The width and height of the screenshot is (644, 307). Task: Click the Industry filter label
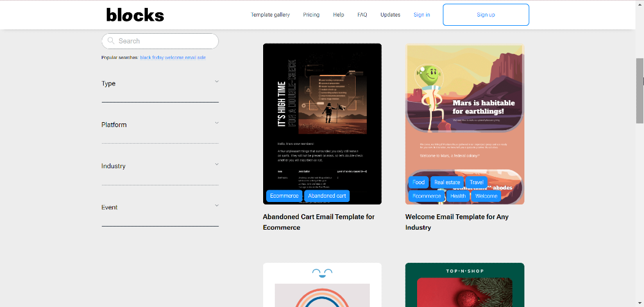[113, 166]
